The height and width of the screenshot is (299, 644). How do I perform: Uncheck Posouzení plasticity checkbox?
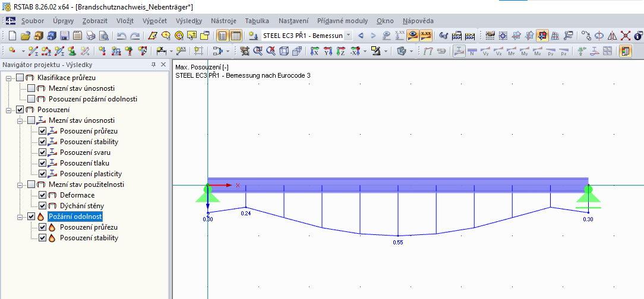[42, 173]
